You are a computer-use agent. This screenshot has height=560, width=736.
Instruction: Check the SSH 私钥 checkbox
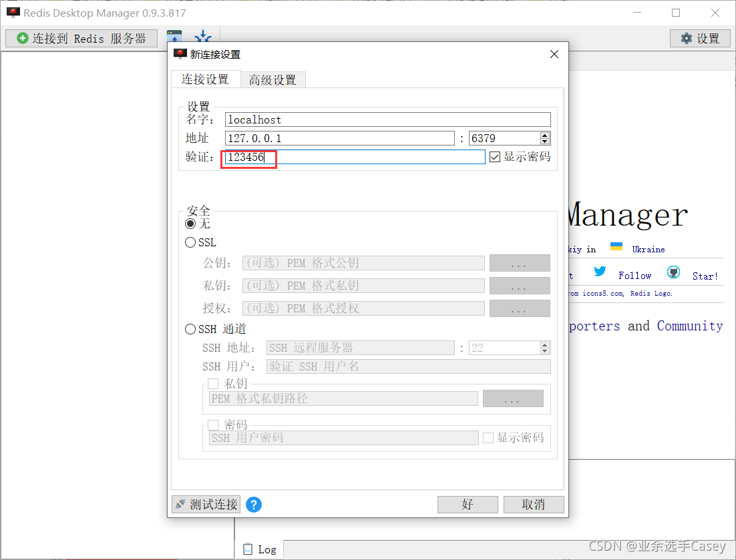(x=213, y=384)
